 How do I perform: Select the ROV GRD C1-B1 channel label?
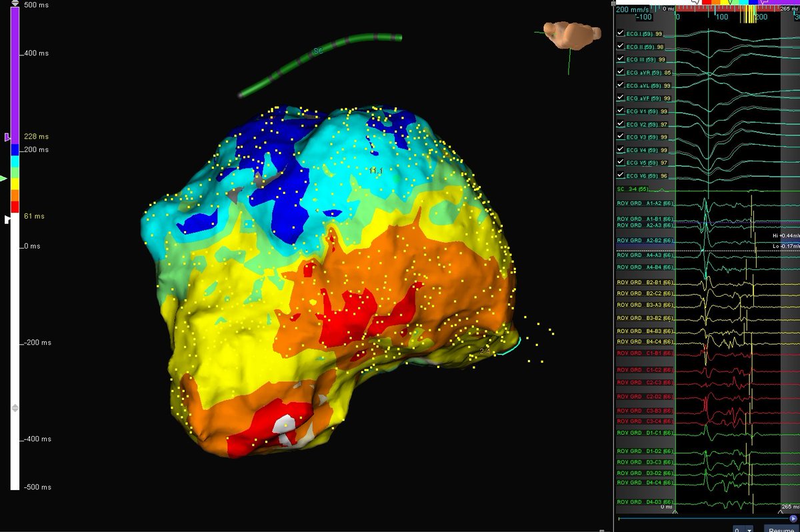pos(645,353)
